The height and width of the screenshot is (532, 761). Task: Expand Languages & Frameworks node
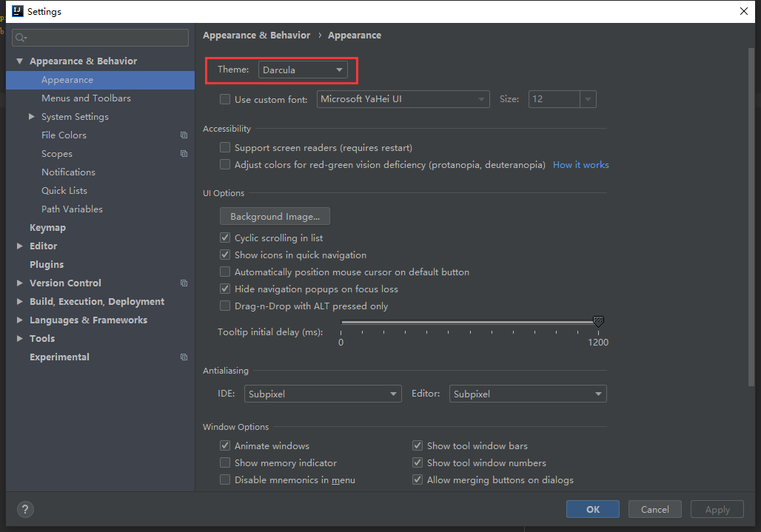(19, 320)
